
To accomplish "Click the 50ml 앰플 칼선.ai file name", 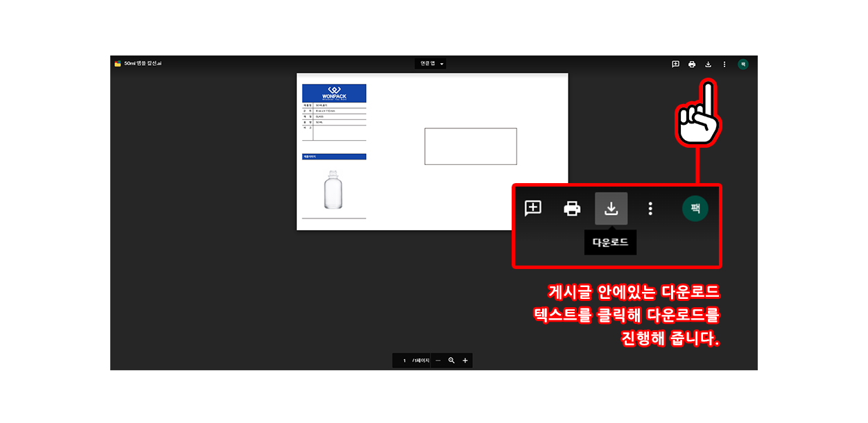I will pyautogui.click(x=143, y=64).
